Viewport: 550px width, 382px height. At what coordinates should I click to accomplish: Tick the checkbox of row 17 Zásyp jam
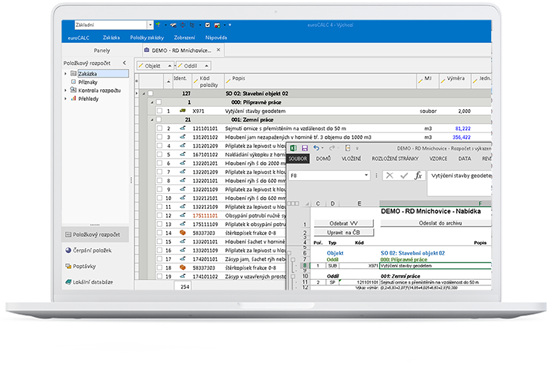click(x=160, y=259)
